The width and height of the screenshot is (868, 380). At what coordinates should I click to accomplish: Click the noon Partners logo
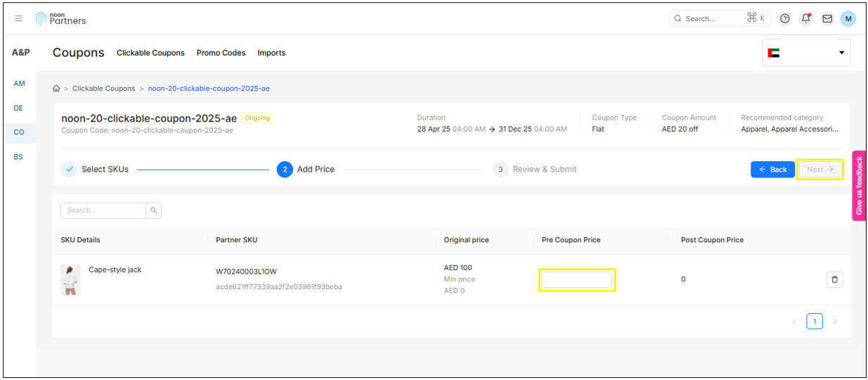click(61, 19)
